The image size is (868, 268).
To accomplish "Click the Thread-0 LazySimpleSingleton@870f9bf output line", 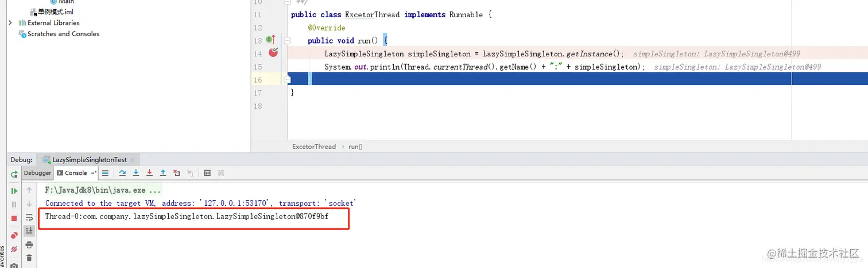I will pyautogui.click(x=187, y=217).
